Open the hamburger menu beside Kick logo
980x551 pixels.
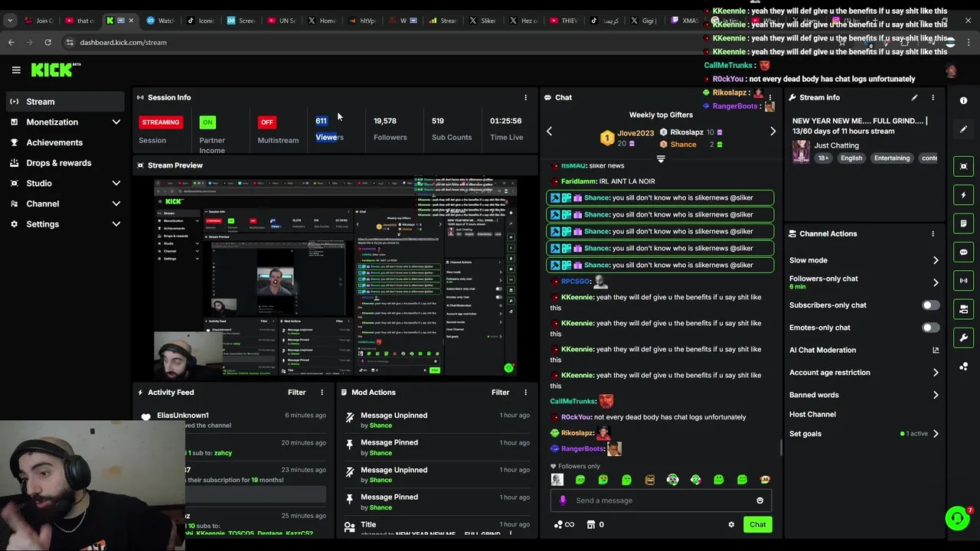(x=16, y=70)
